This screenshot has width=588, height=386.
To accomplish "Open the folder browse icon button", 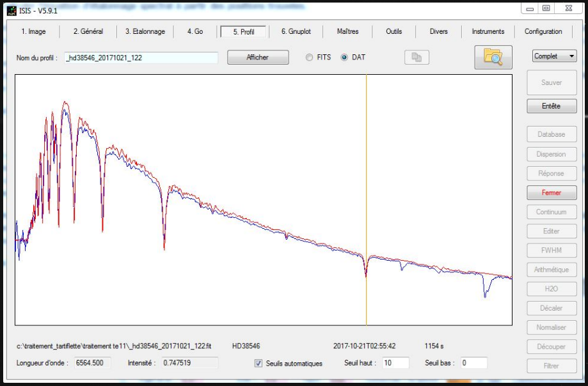I will (x=493, y=58).
